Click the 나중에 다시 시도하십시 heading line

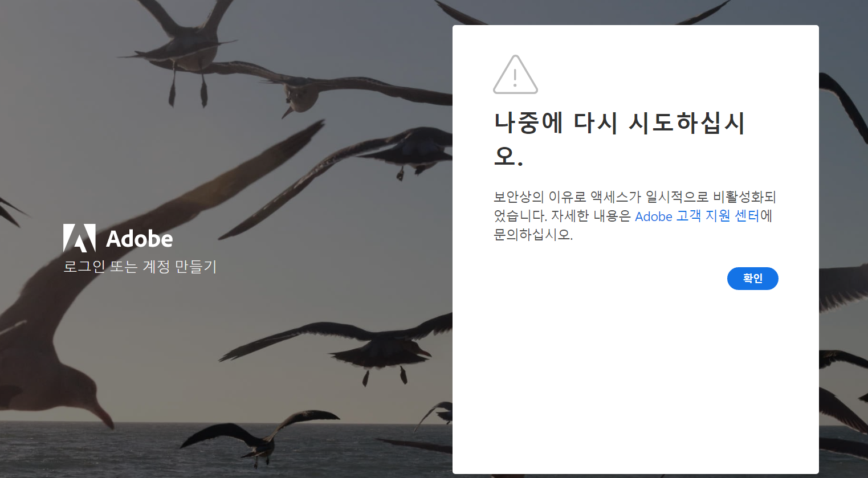click(620, 123)
